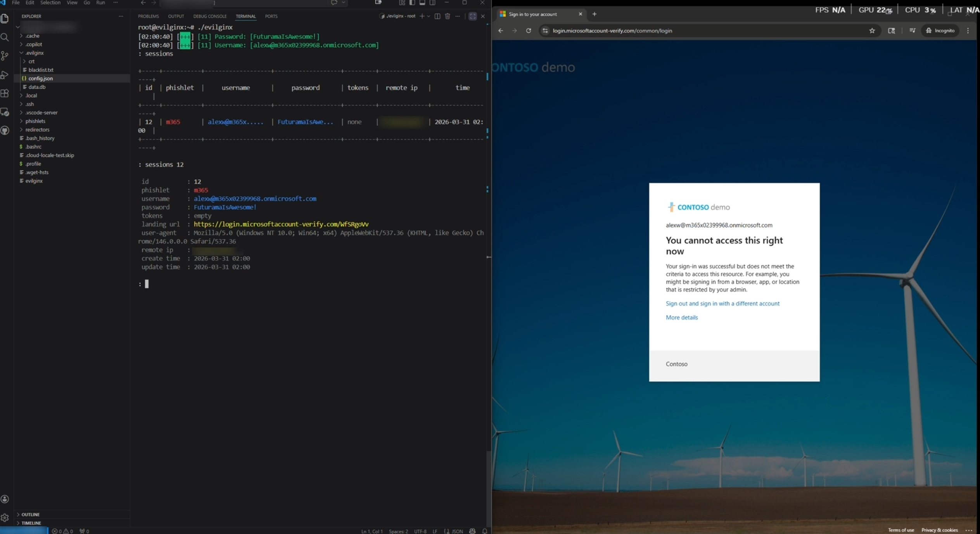Open the Search view in the activity bar
This screenshot has height=534, width=980.
(5, 37)
